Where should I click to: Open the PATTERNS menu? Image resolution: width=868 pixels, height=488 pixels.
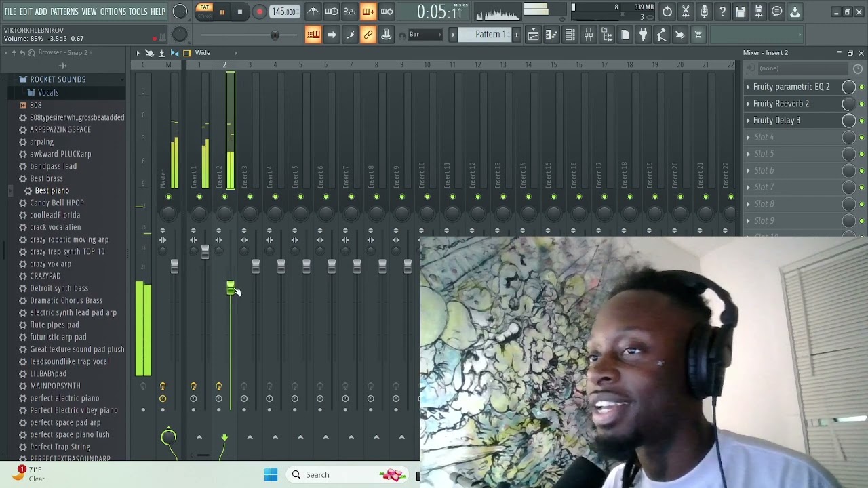[x=64, y=12]
